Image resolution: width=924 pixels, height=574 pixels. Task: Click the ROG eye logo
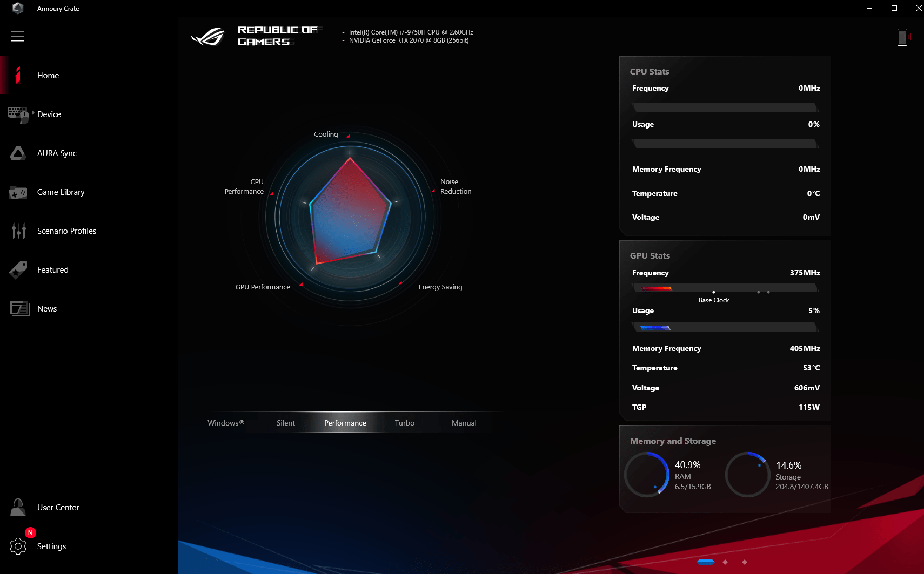tap(207, 37)
